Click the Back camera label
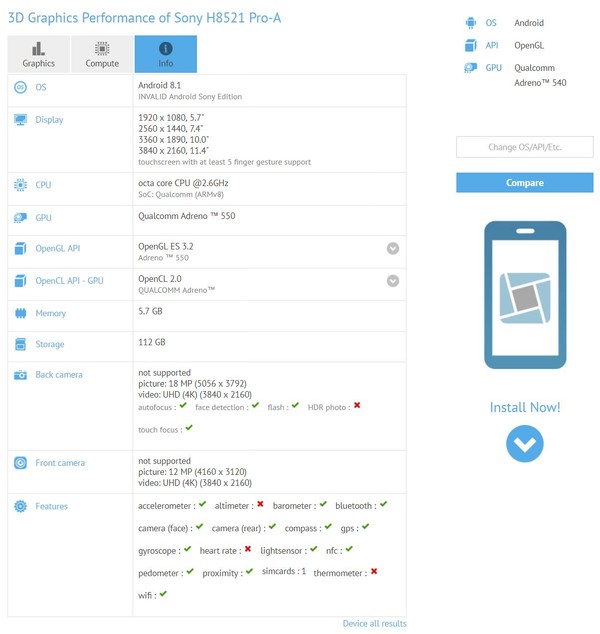Image resolution: width=600 pixels, height=634 pixels. (x=59, y=375)
